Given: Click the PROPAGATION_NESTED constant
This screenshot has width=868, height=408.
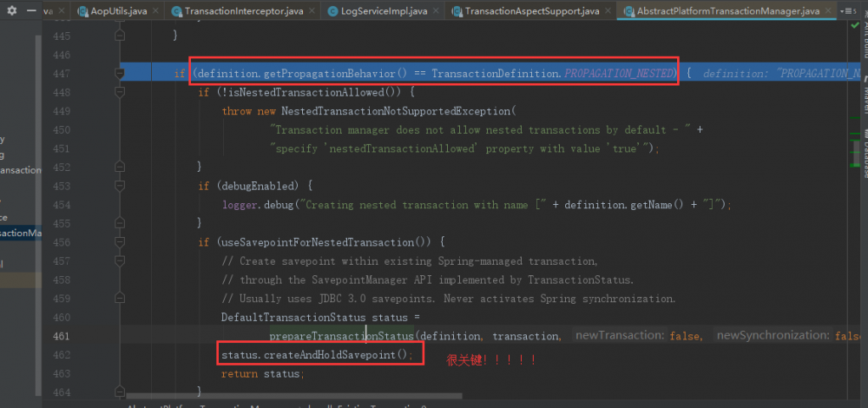Looking at the screenshot, I should (x=620, y=73).
